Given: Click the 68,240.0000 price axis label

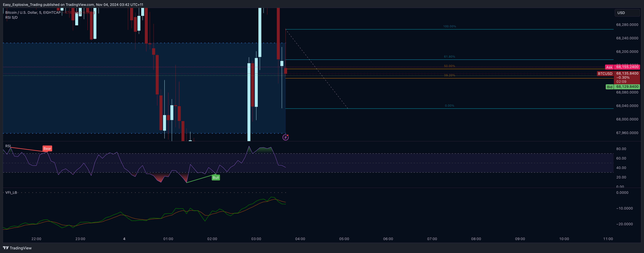Looking at the screenshot, I should 627,38.
